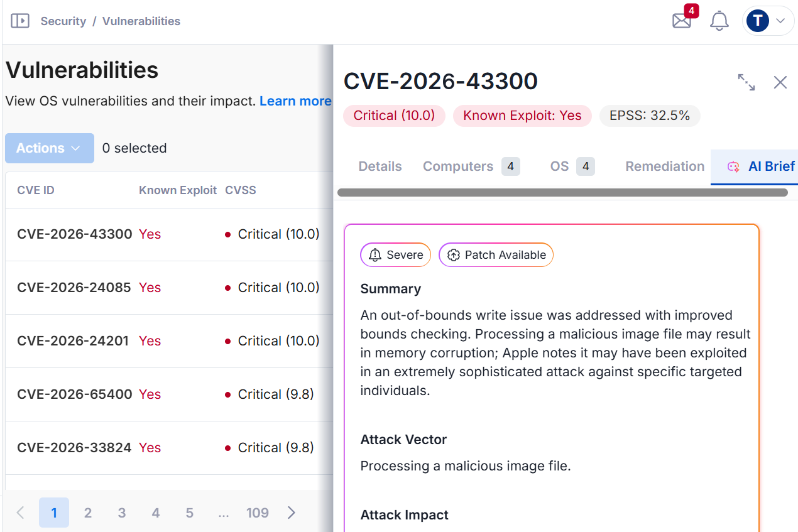Open the CVE-2026-24201 row
This screenshot has width=798, height=532.
169,341
